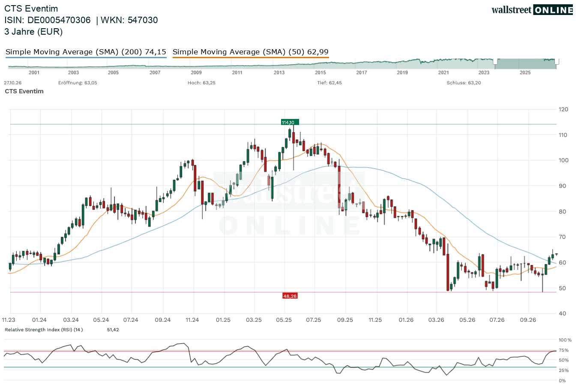This screenshot has width=578, height=392.
Task: Click the red 48,26 low price label
Action: (290, 296)
